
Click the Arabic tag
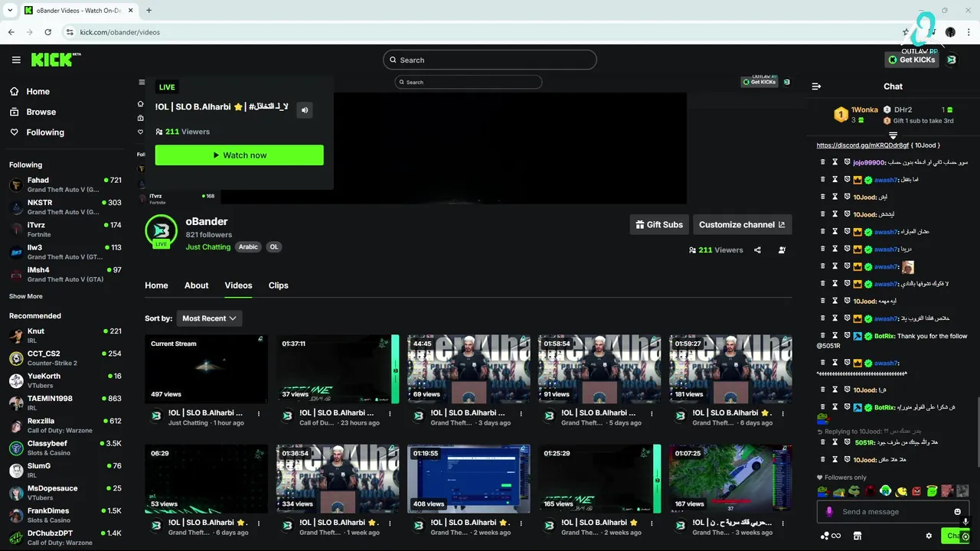click(x=248, y=247)
